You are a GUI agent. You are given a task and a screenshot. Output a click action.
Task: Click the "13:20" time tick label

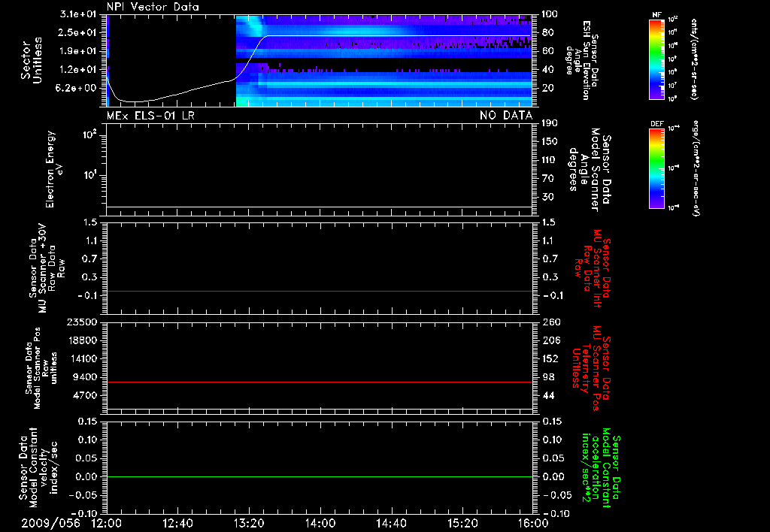[249, 523]
